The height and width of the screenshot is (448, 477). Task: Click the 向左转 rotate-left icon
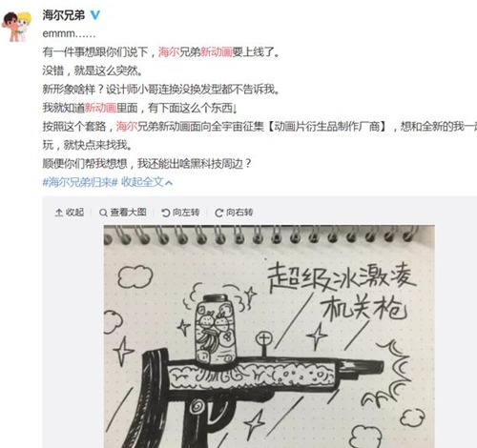[165, 213]
